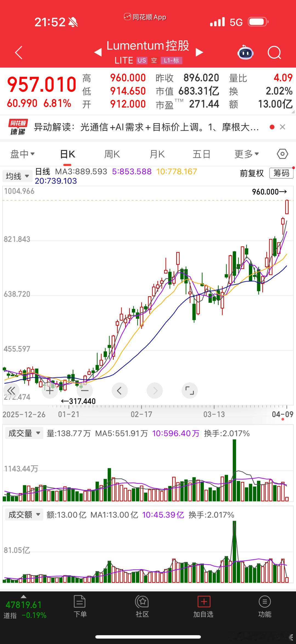The height and width of the screenshot is (644, 296).
Task: Toggle the 筹码 chip distribution
Action: point(281,173)
